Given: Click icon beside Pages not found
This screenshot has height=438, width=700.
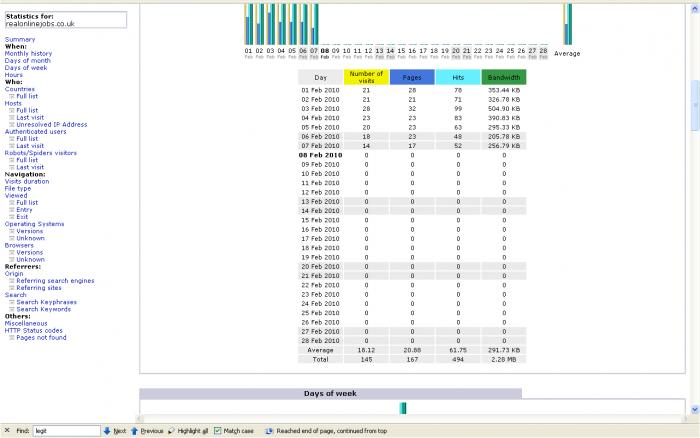Looking at the screenshot, I should coord(12,338).
